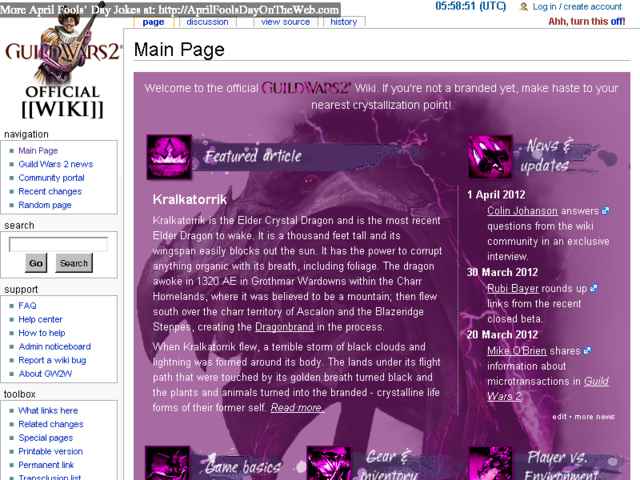The height and width of the screenshot is (480, 640).
Task: Open Special pages link
Action: pos(45,438)
